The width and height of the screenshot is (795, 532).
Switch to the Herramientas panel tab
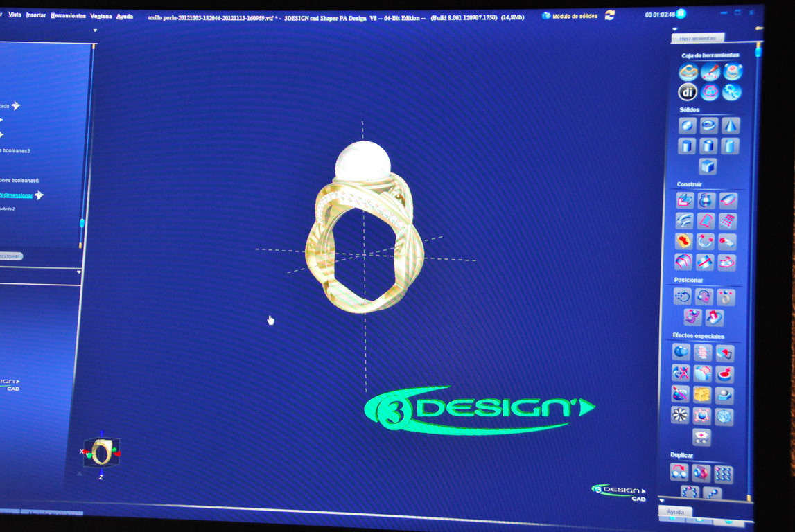click(x=697, y=39)
